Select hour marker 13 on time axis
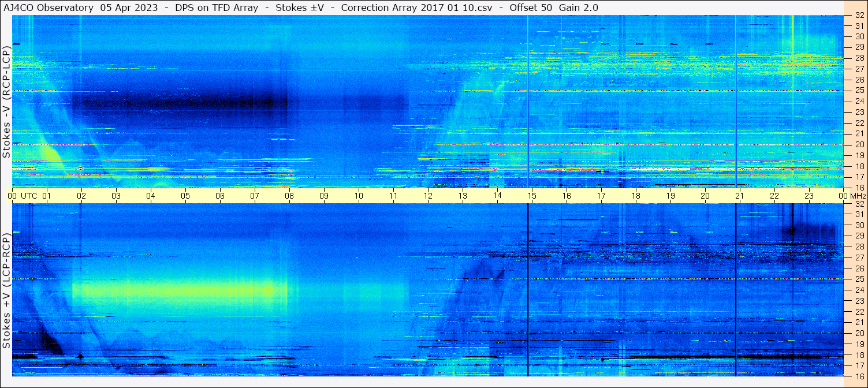Image resolution: width=868 pixels, height=388 pixels. (463, 196)
